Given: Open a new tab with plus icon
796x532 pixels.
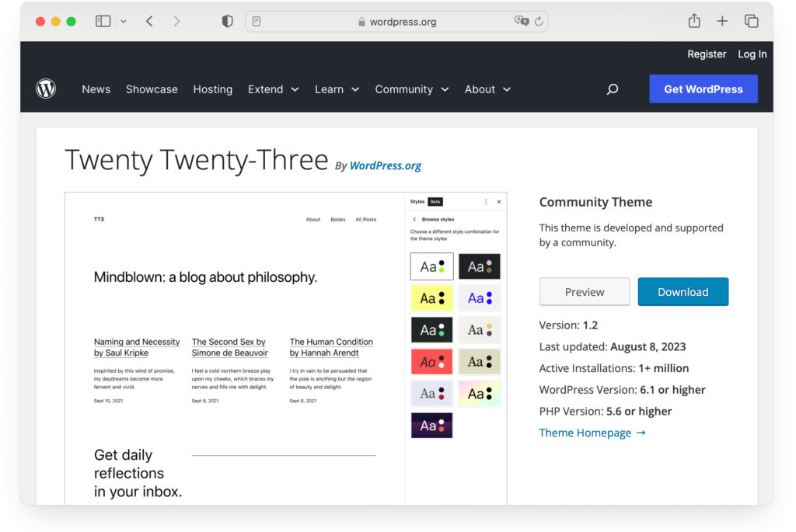Looking at the screenshot, I should pyautogui.click(x=722, y=21).
